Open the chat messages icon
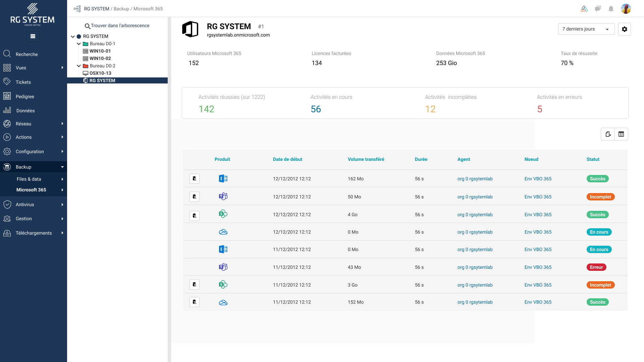 click(x=598, y=9)
